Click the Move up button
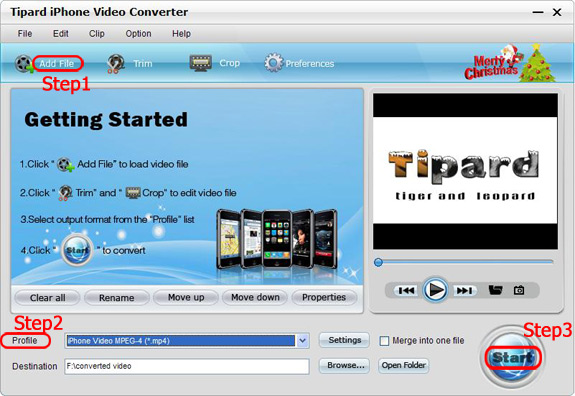The width and height of the screenshot is (575, 396). click(x=186, y=297)
